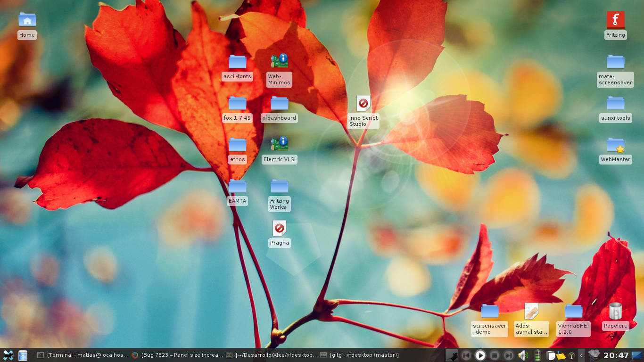
Task: Click the stop playback button
Action: click(x=495, y=355)
